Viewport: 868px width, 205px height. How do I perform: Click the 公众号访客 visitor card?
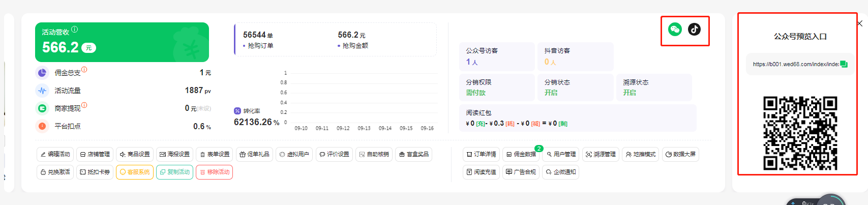click(x=497, y=56)
